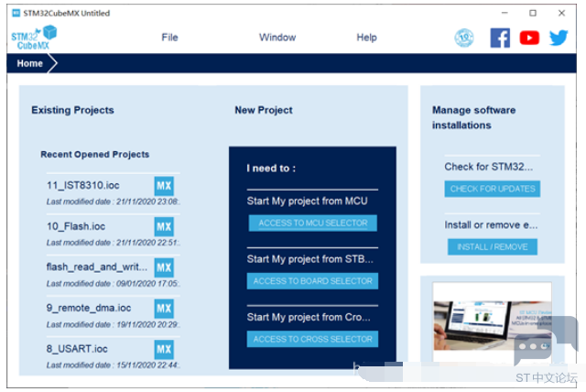Open the Window menu

tap(277, 38)
